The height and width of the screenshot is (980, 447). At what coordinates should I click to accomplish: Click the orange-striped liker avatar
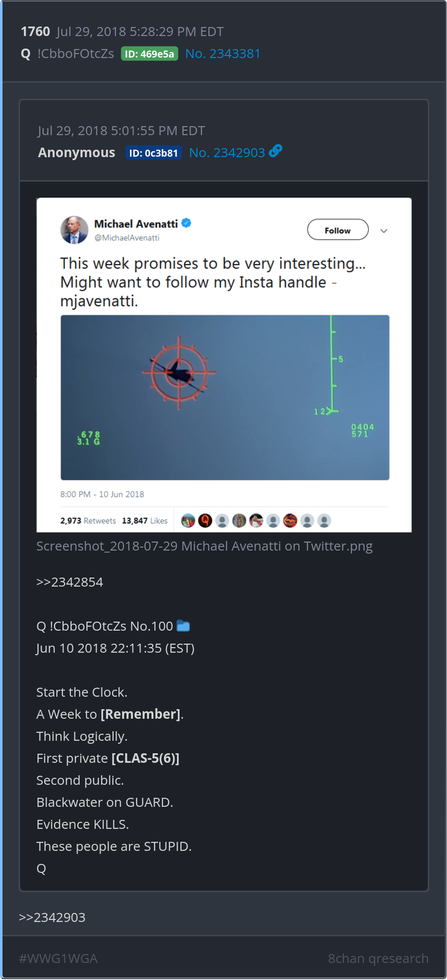[x=290, y=521]
